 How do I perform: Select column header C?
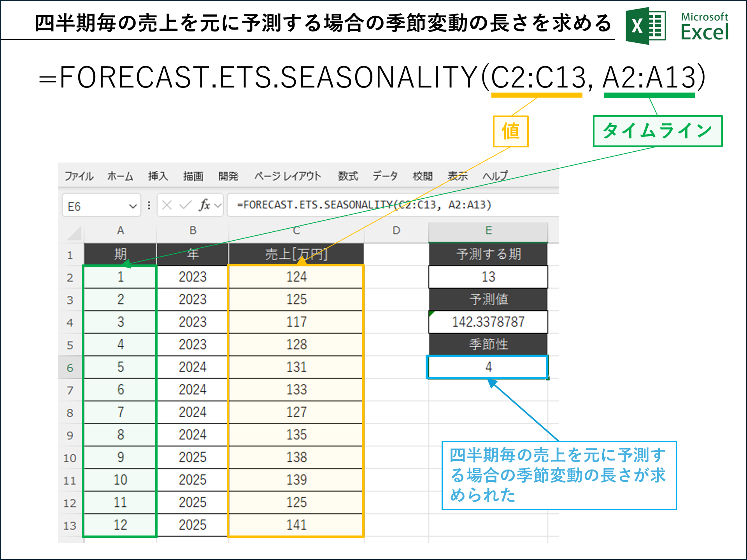pyautogui.click(x=296, y=230)
